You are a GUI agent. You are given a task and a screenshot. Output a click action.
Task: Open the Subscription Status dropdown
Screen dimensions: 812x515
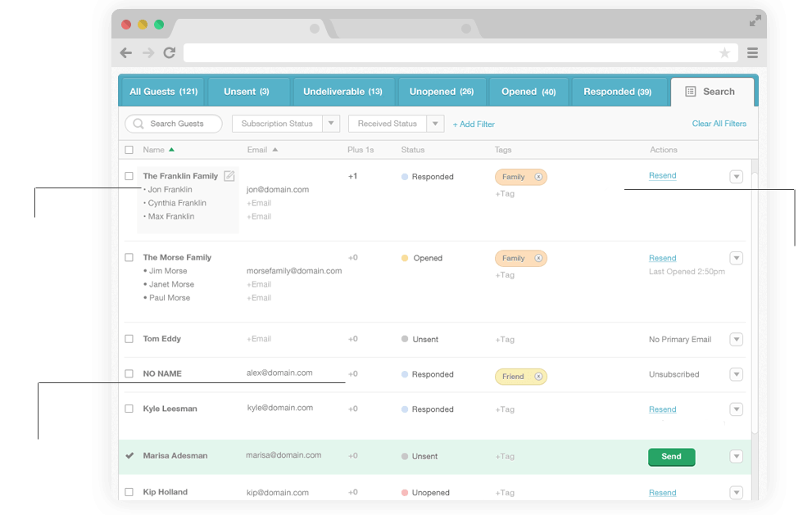286,124
